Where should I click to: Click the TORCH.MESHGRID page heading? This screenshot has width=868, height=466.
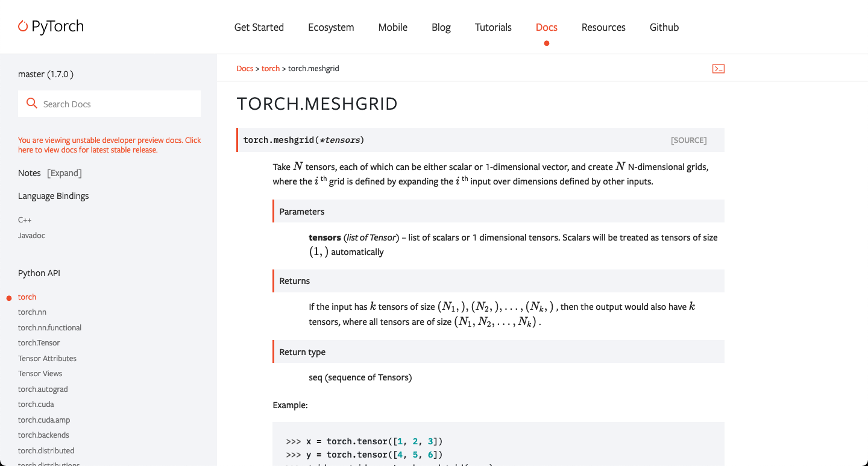317,104
